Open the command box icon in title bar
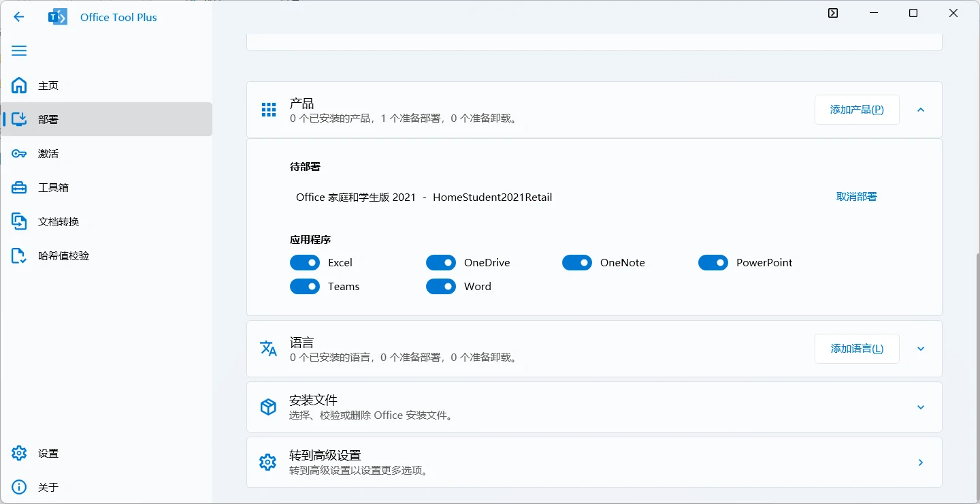980x504 pixels. [833, 13]
